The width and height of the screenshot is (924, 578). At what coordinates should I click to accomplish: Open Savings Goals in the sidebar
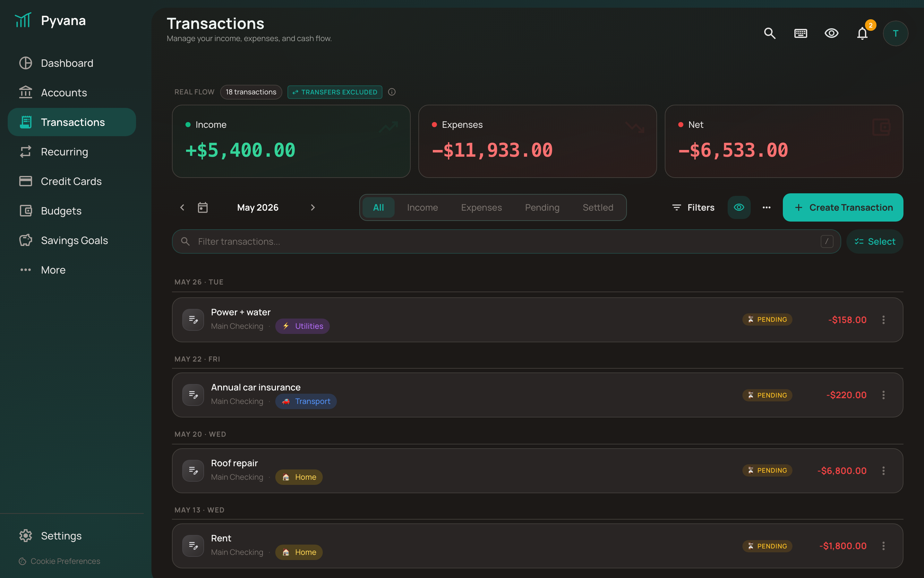coord(72,241)
